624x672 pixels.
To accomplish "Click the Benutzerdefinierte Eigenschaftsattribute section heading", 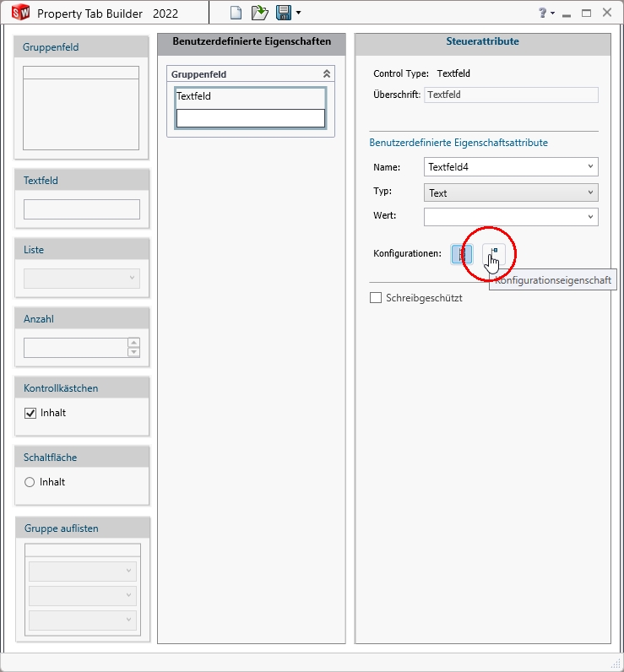I will tap(459, 143).
